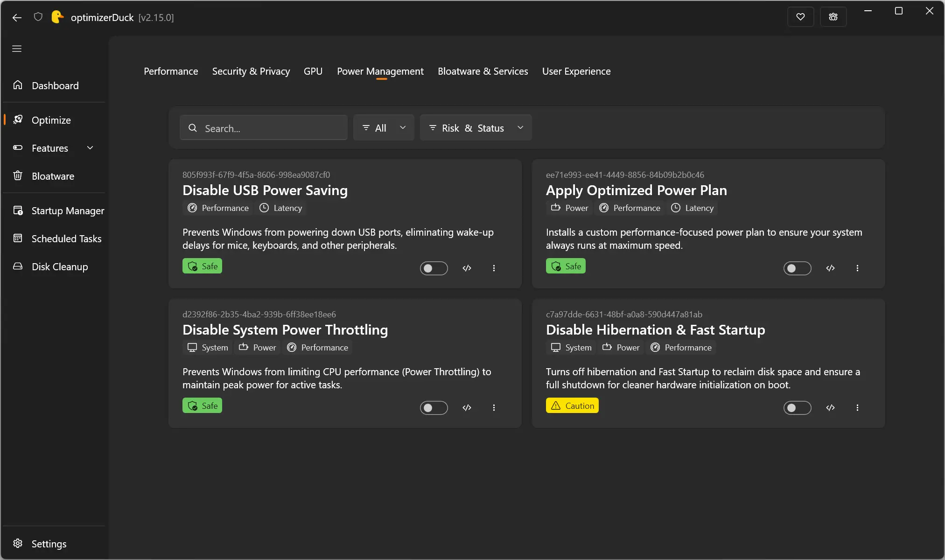Image resolution: width=945 pixels, height=560 pixels.
Task: View code for Disable USB Power Saving
Action: click(467, 268)
